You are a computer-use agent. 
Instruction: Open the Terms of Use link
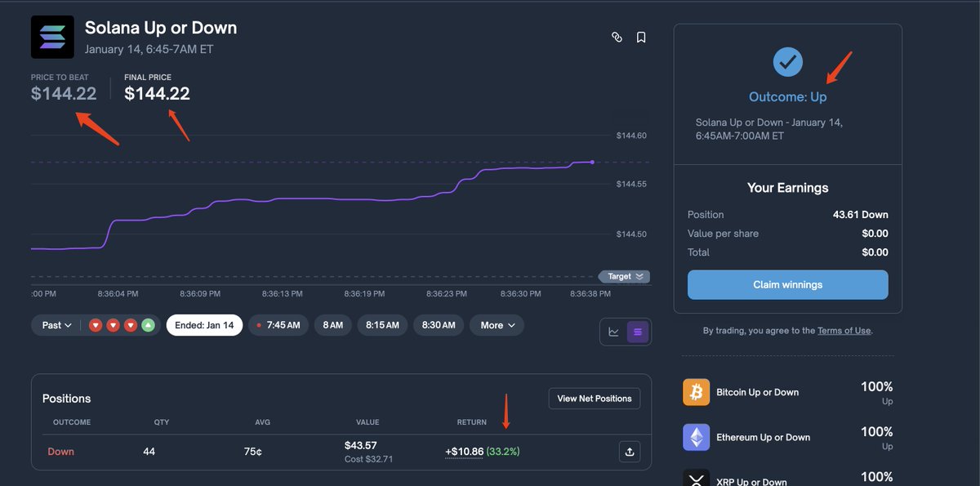pyautogui.click(x=844, y=331)
